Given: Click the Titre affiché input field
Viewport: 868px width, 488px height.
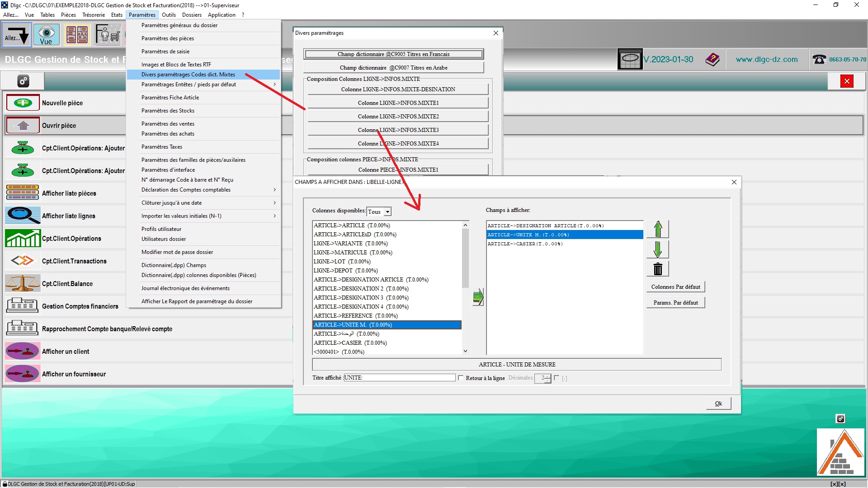Looking at the screenshot, I should pyautogui.click(x=400, y=378).
